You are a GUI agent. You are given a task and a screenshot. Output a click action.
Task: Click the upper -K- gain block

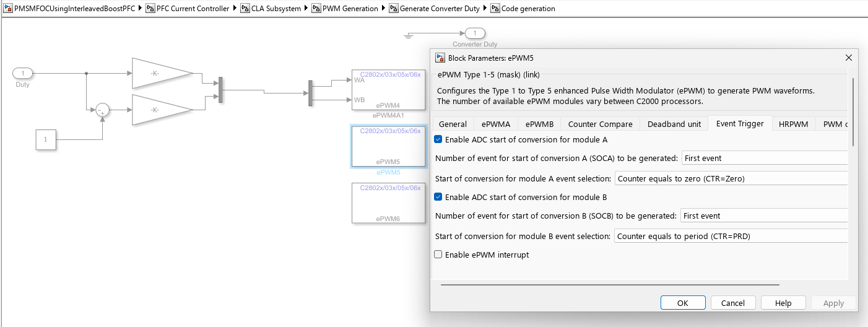[162, 74]
